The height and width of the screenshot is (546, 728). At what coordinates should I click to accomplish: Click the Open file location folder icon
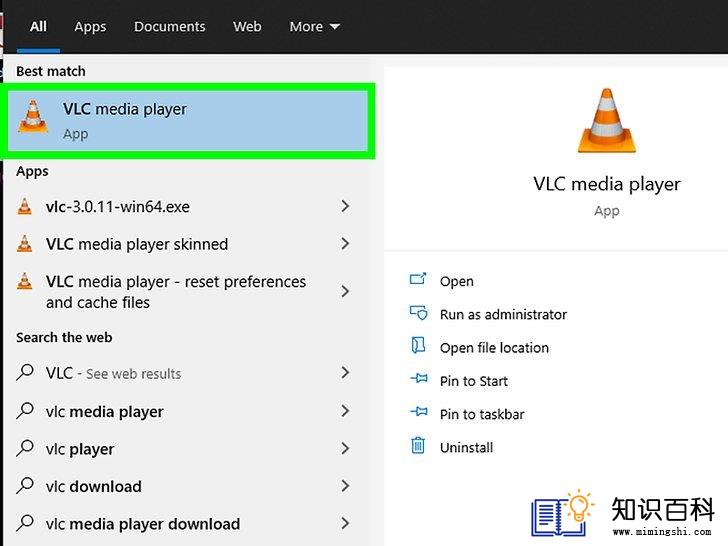pos(418,346)
